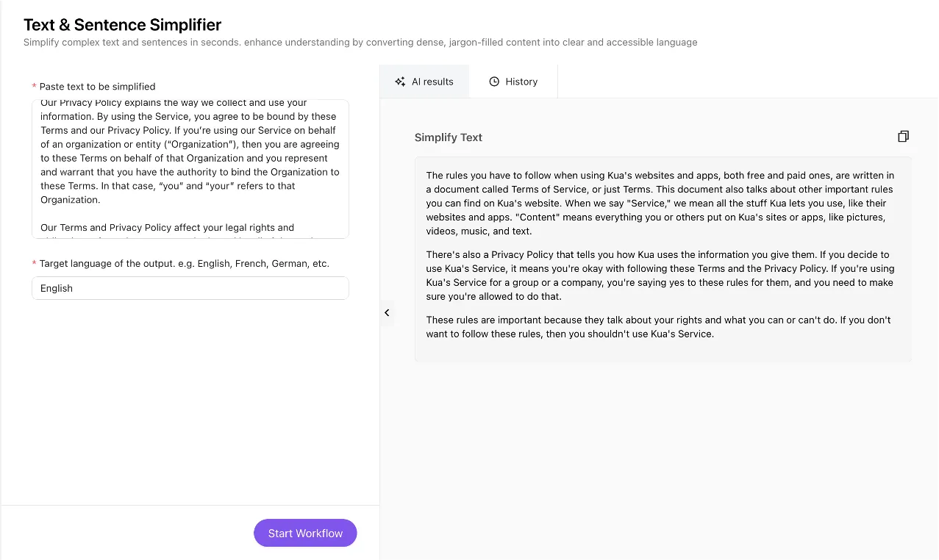This screenshot has width=939, height=560.
Task: Focus the paste text input area
Action: 190,169
